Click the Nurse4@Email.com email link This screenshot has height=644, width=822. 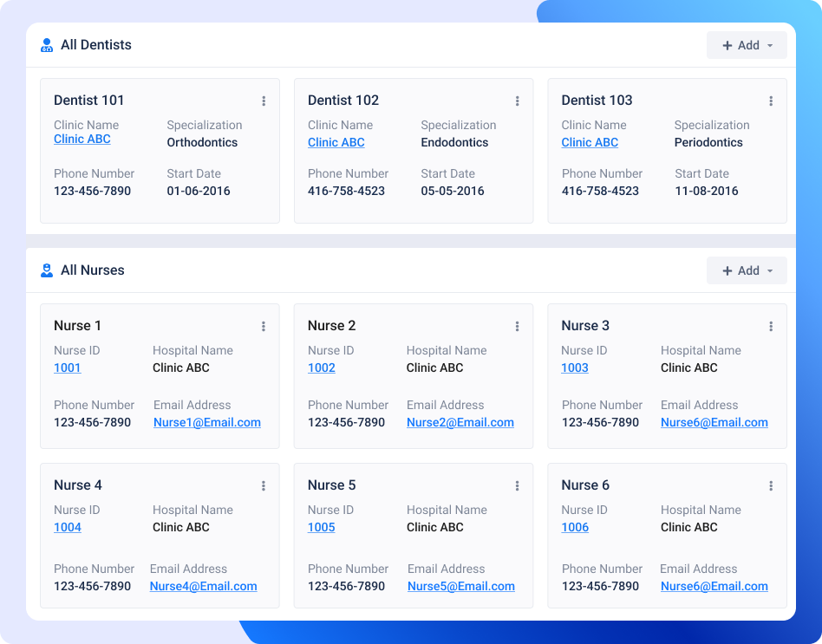tap(204, 586)
